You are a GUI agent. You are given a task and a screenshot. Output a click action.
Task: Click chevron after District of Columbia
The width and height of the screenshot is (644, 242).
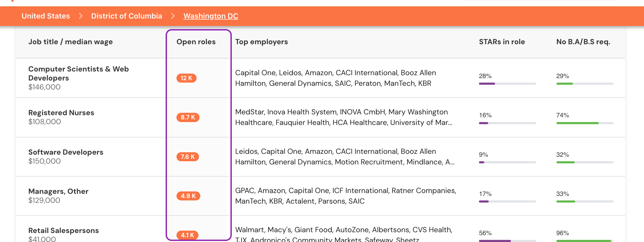(173, 16)
